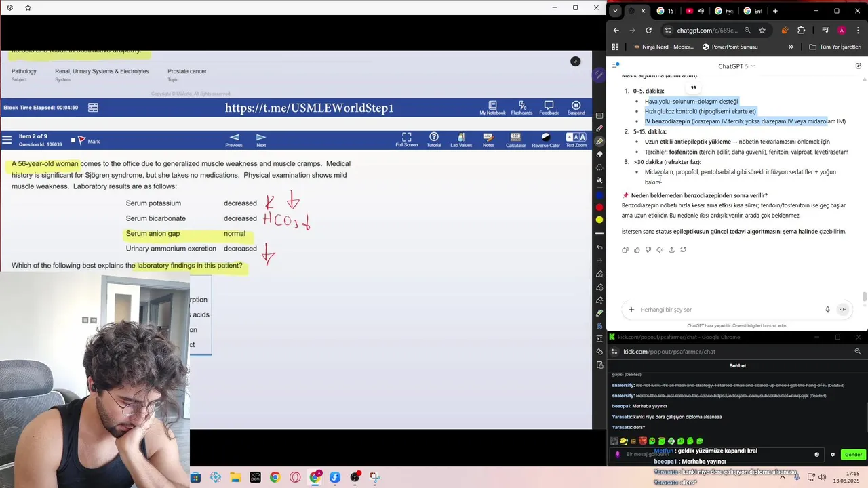Switch to the Google tab labeled Erit
868x488 pixels.
click(753, 11)
